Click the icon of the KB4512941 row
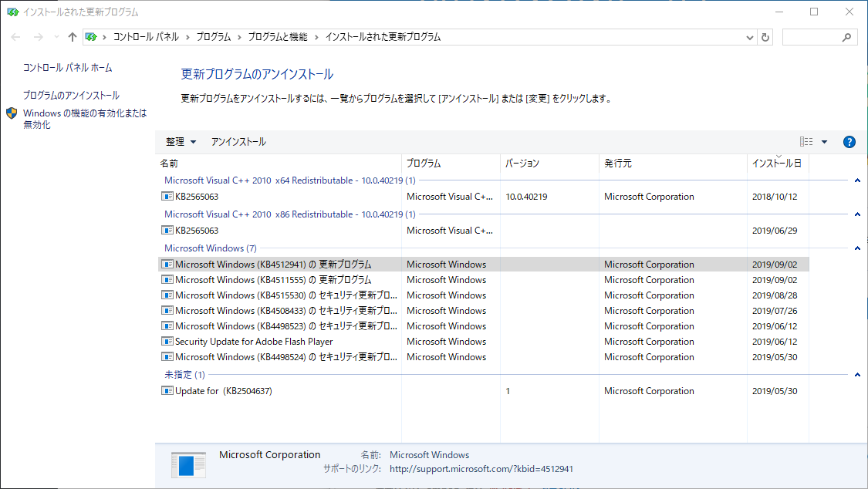 coord(167,265)
